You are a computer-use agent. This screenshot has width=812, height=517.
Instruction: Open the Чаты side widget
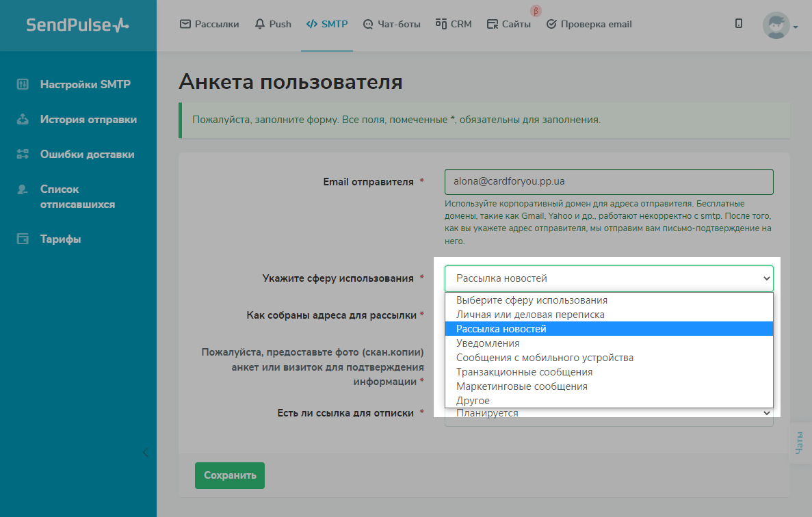click(800, 443)
